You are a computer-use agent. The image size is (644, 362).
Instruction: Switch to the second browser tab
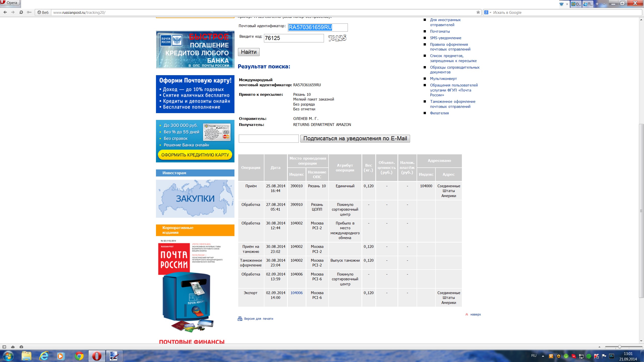coord(576,4)
